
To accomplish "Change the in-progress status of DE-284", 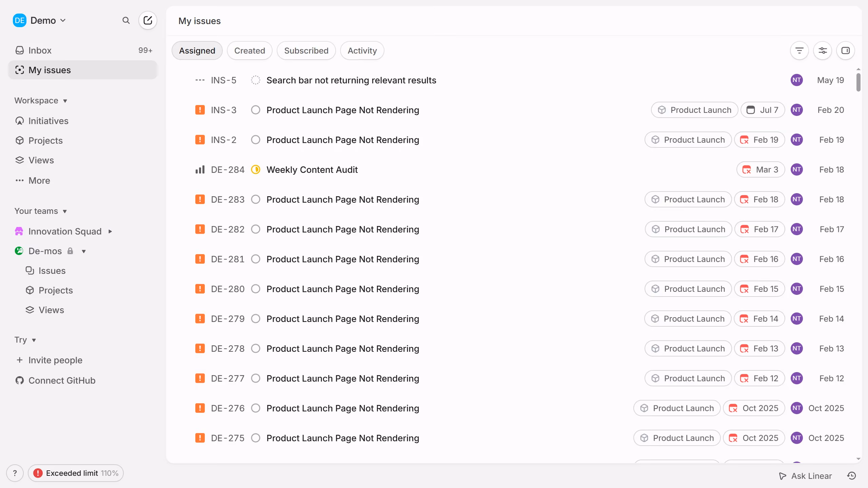I will point(256,169).
